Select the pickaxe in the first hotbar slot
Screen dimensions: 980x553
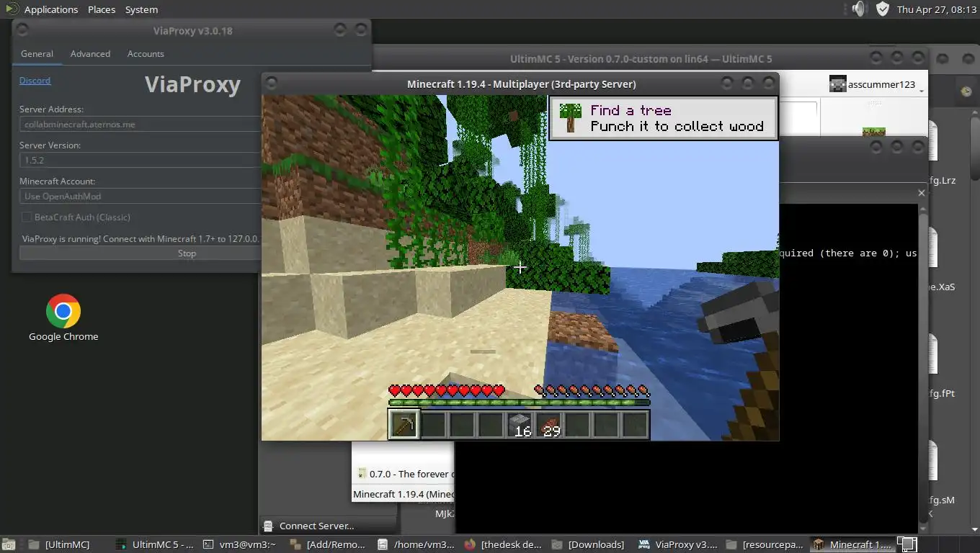tap(404, 424)
